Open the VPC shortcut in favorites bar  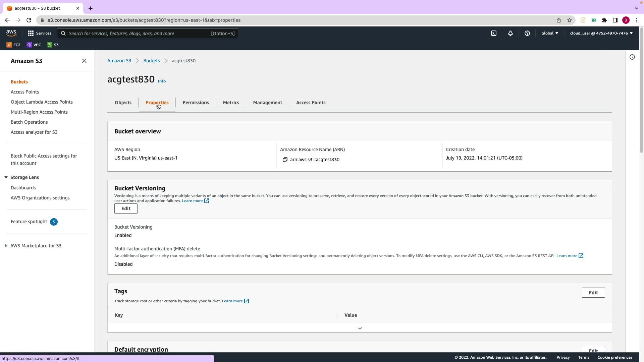pos(34,45)
